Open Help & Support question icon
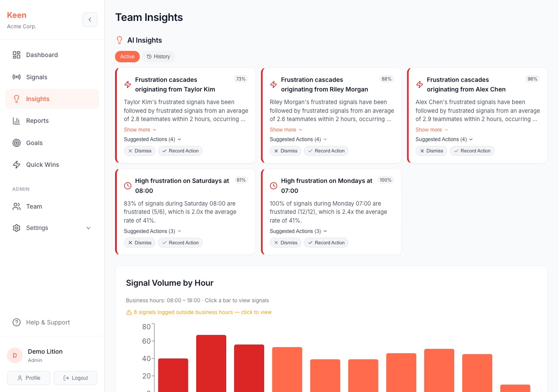This screenshot has width=558, height=392. coord(17,322)
